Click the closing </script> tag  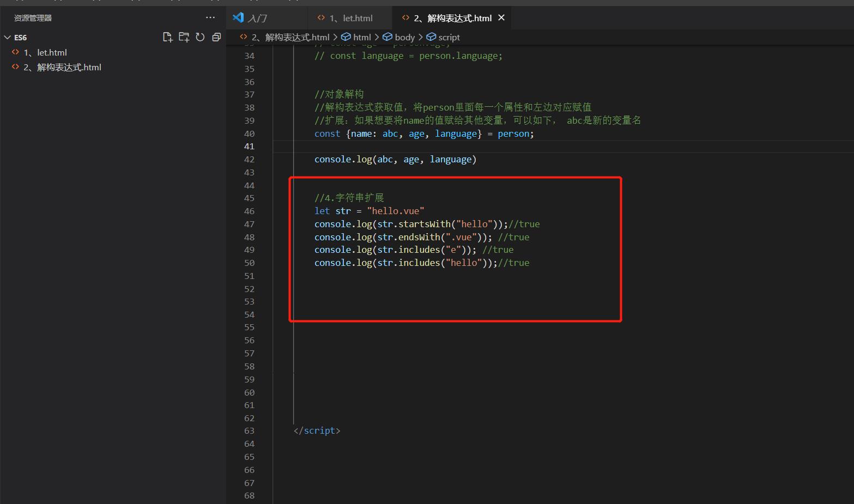point(317,430)
